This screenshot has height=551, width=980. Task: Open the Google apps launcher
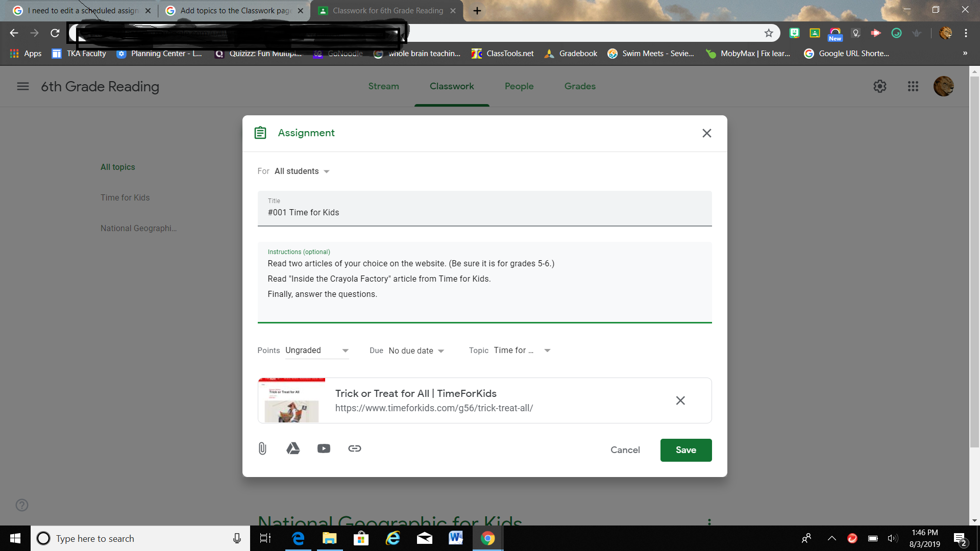point(913,86)
